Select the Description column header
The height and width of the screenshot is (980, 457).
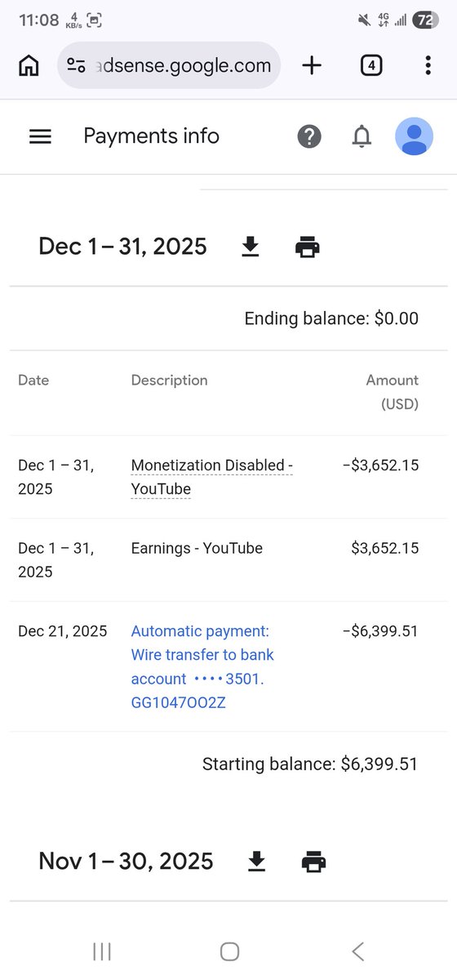pyautogui.click(x=169, y=380)
